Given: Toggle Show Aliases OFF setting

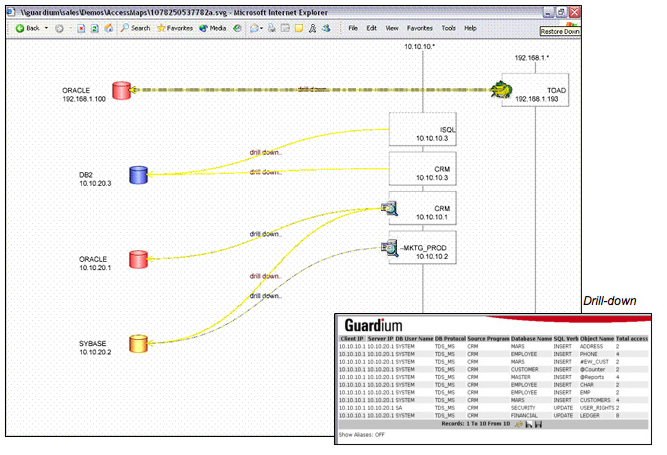Looking at the screenshot, I should click(362, 435).
